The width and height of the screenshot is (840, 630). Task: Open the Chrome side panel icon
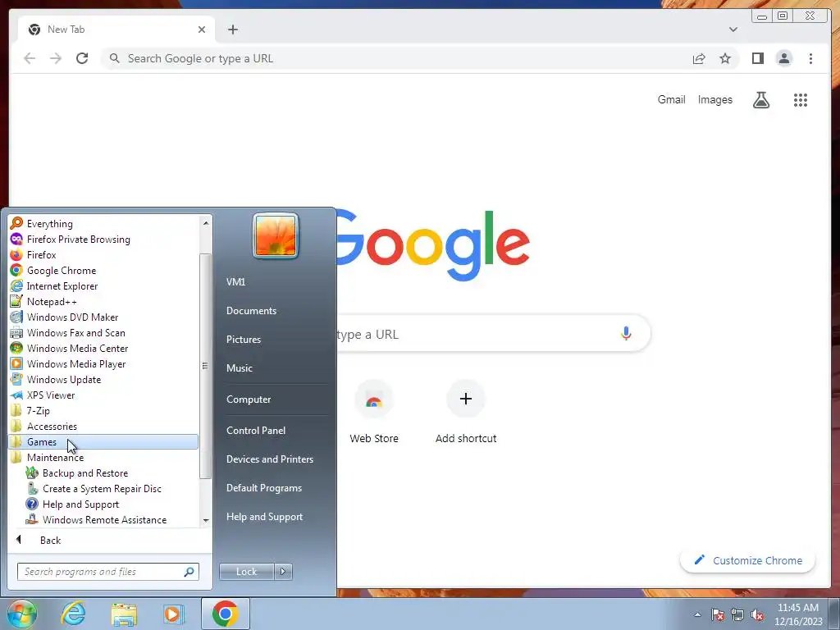point(757,58)
